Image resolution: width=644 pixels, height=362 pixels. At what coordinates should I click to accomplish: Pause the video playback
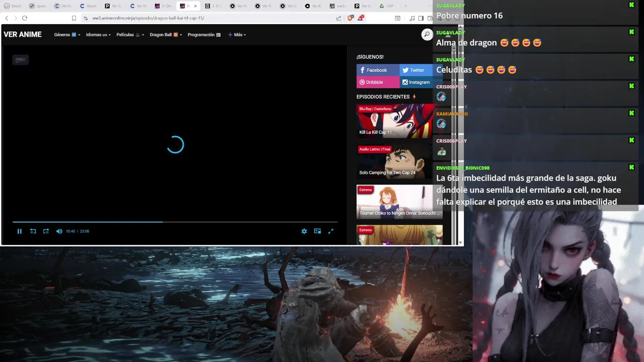(x=20, y=231)
